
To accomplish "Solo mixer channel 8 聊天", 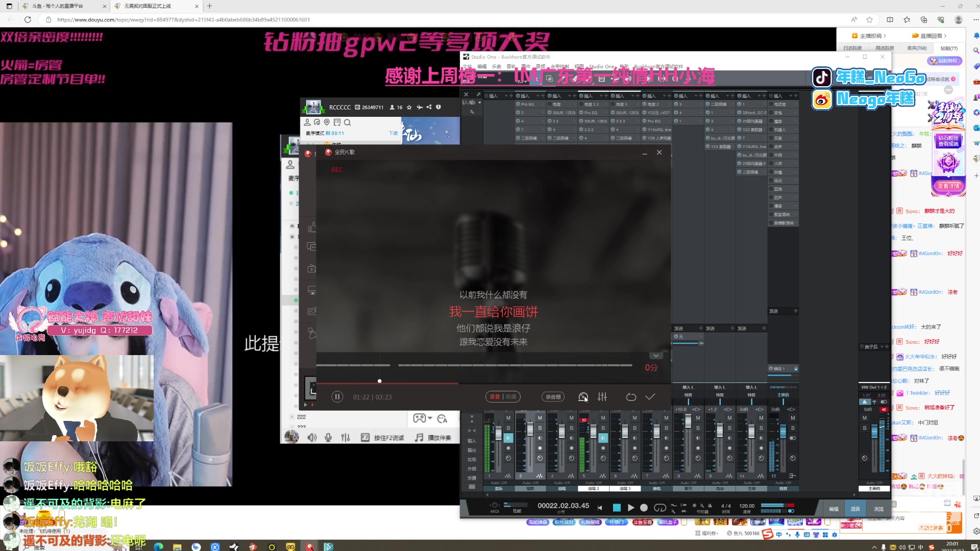I will [x=698, y=428].
